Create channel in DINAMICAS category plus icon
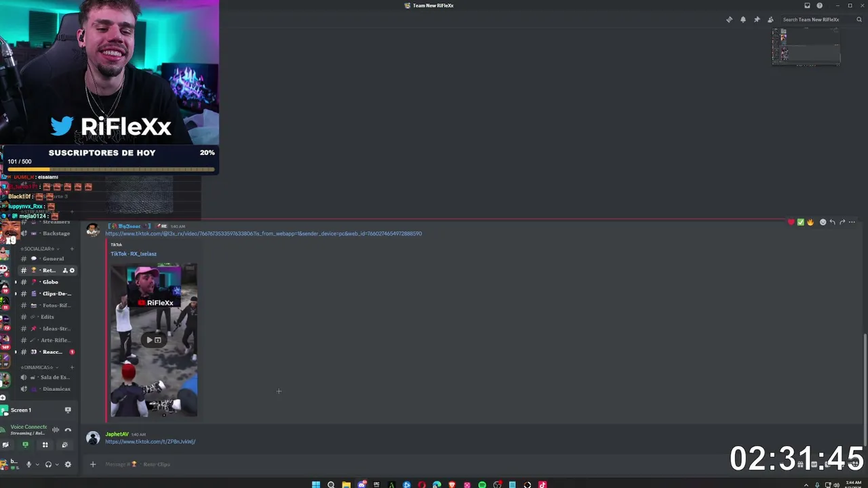The width and height of the screenshot is (868, 488). pos(72,367)
